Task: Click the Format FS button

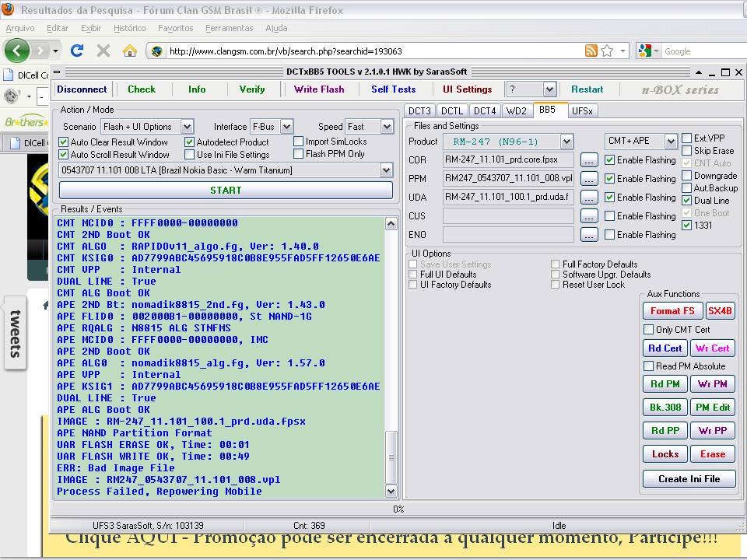Action: tap(672, 311)
